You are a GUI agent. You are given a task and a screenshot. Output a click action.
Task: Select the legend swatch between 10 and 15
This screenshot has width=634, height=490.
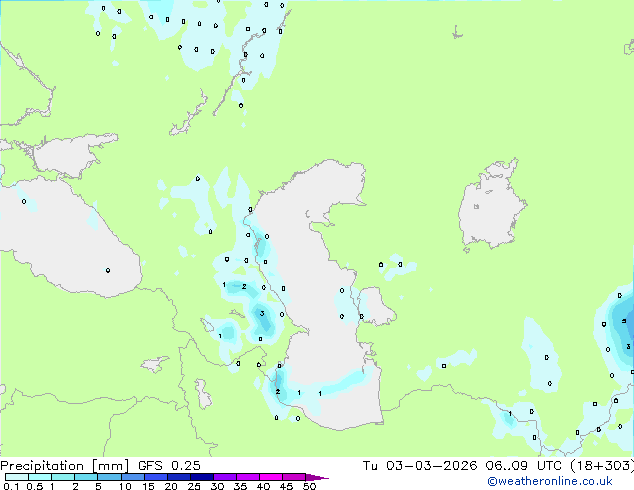tap(133, 477)
